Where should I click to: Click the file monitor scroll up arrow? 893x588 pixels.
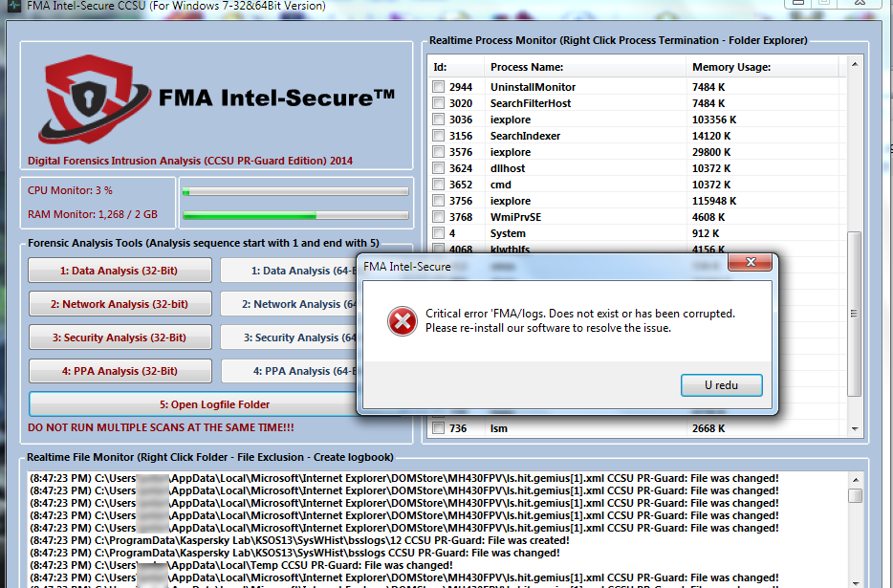point(856,480)
